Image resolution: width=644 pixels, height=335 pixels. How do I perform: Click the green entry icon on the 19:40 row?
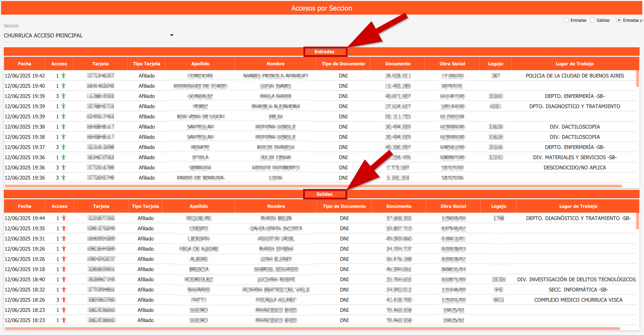[64, 86]
